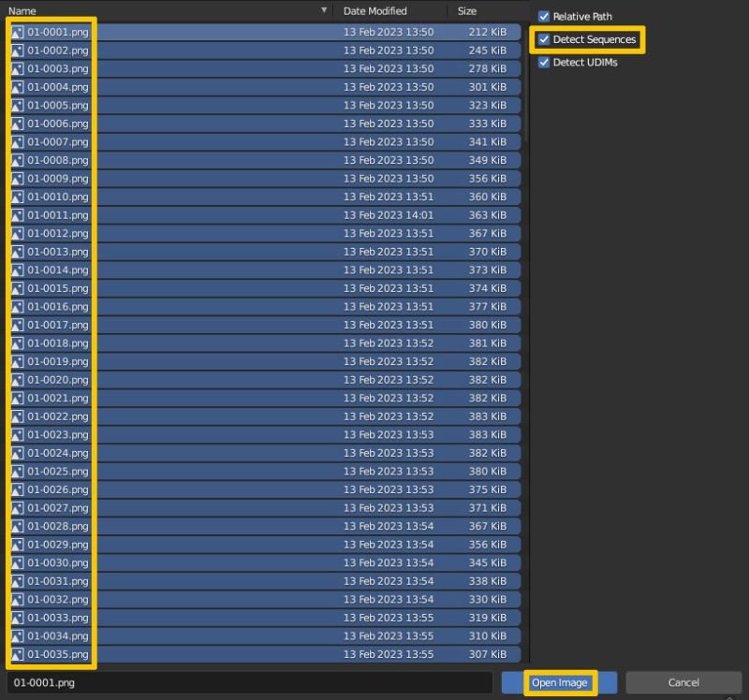Select the file name 01-0033.png
The image size is (749, 700).
pyautogui.click(x=58, y=618)
